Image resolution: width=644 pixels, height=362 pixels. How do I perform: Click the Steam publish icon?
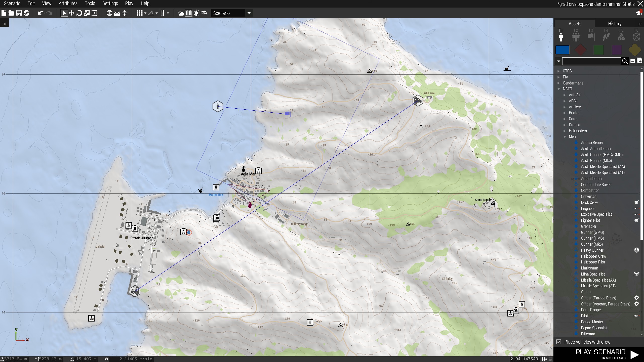[26, 13]
